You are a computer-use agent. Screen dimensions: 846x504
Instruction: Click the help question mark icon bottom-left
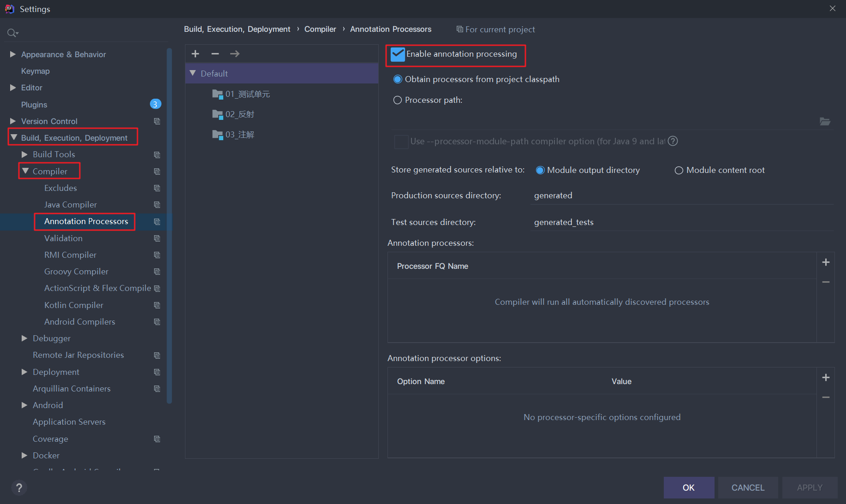19,487
